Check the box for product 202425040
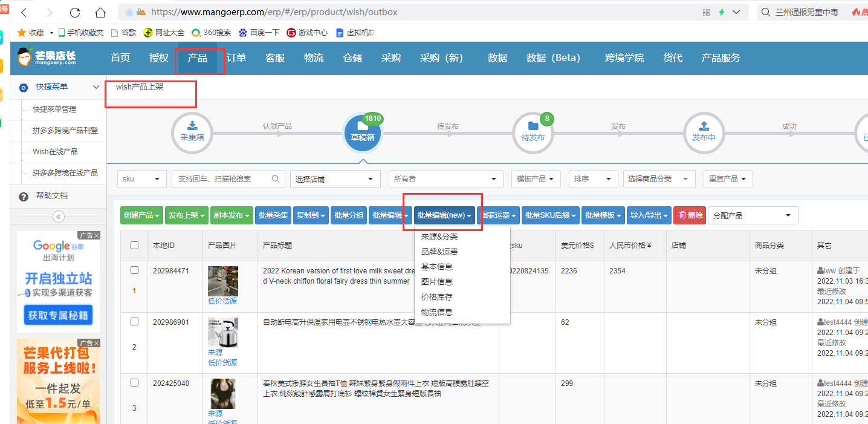The height and width of the screenshot is (424, 868). pyautogui.click(x=135, y=383)
